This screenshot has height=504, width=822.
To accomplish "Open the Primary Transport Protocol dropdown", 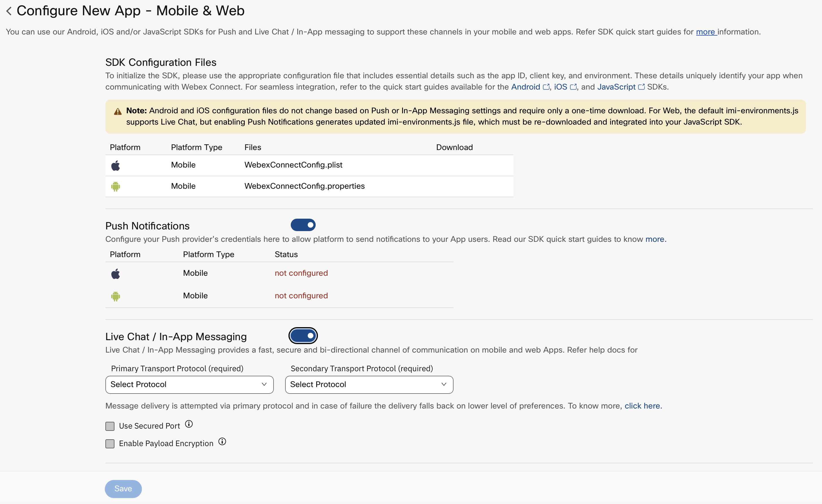I will point(190,384).
